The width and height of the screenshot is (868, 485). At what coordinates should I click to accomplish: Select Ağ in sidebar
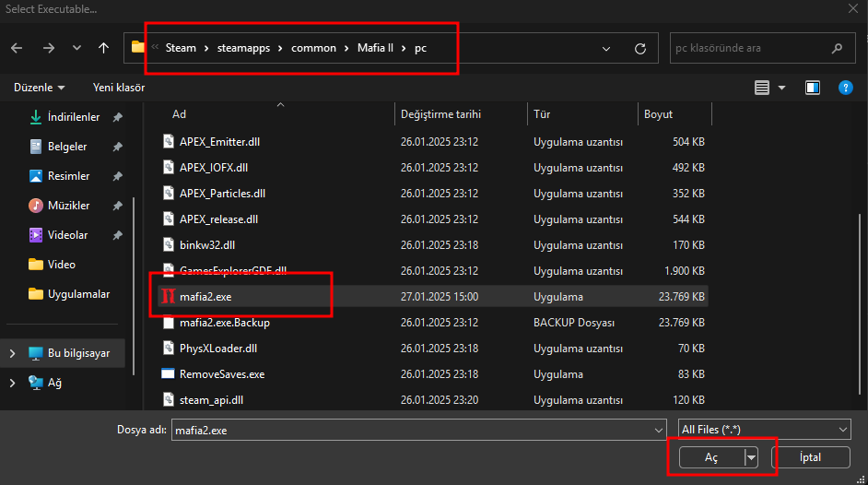[x=54, y=383]
